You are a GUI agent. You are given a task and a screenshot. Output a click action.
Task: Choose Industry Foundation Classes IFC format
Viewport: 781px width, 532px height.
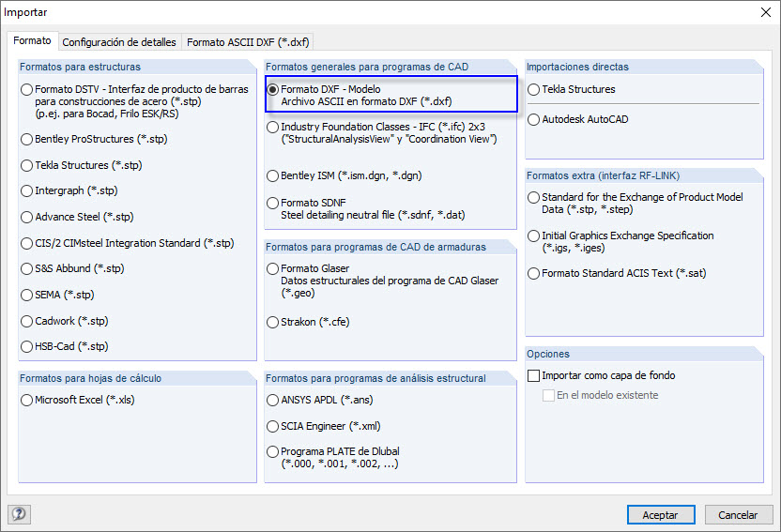point(273,127)
